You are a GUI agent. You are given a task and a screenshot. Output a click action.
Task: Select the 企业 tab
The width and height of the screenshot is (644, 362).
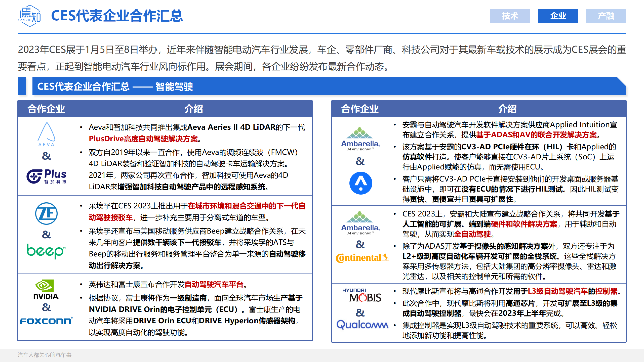pyautogui.click(x=558, y=16)
